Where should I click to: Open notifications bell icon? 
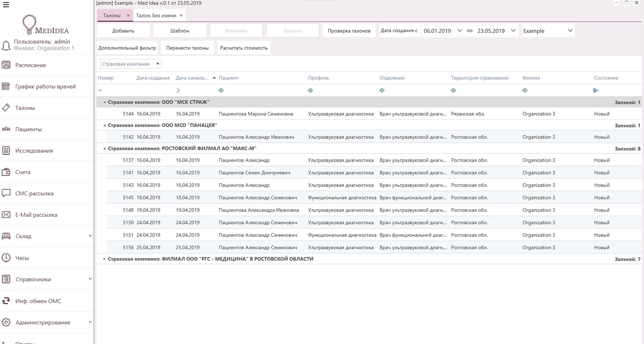pos(6,46)
